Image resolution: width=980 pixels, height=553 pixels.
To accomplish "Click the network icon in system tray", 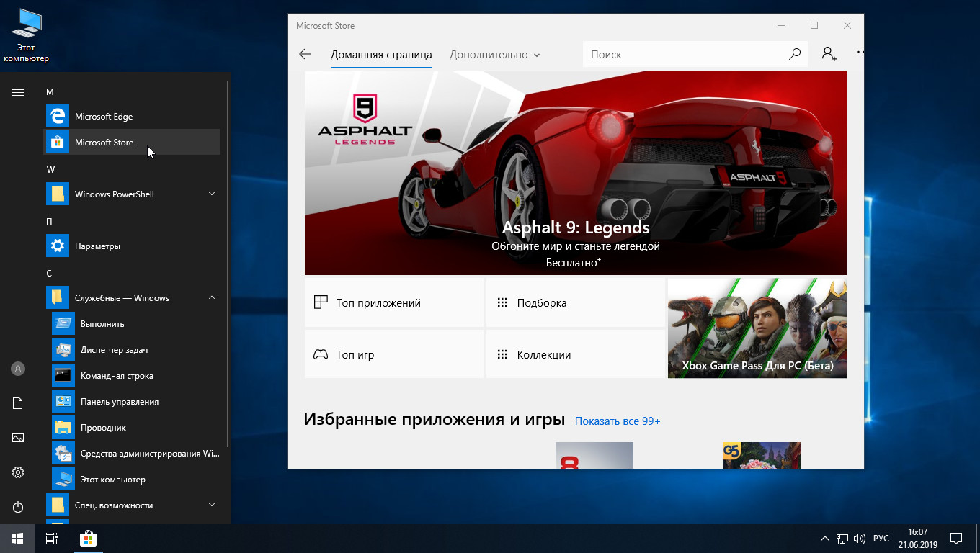I will 842,539.
